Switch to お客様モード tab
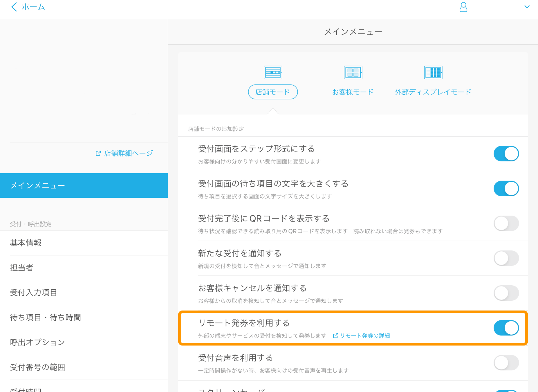 point(353,92)
